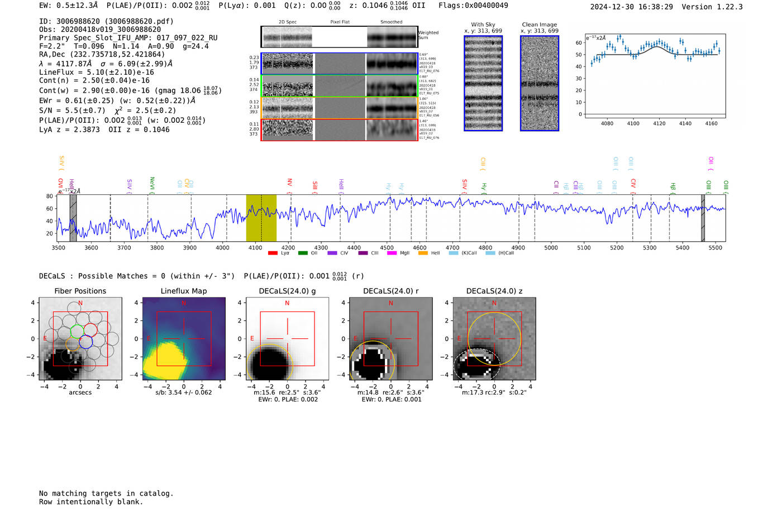The image size is (782, 532).
Task: Click 'No matching targets in catalog.' text
Action: 106,493
